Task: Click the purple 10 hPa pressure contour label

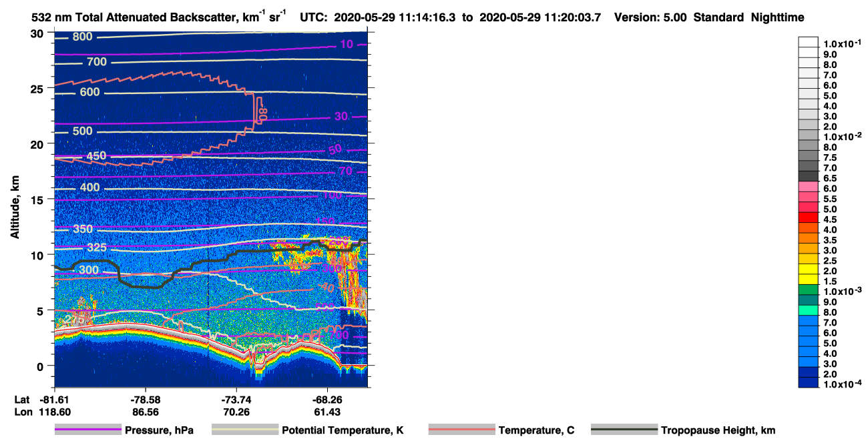Action: [x=346, y=44]
